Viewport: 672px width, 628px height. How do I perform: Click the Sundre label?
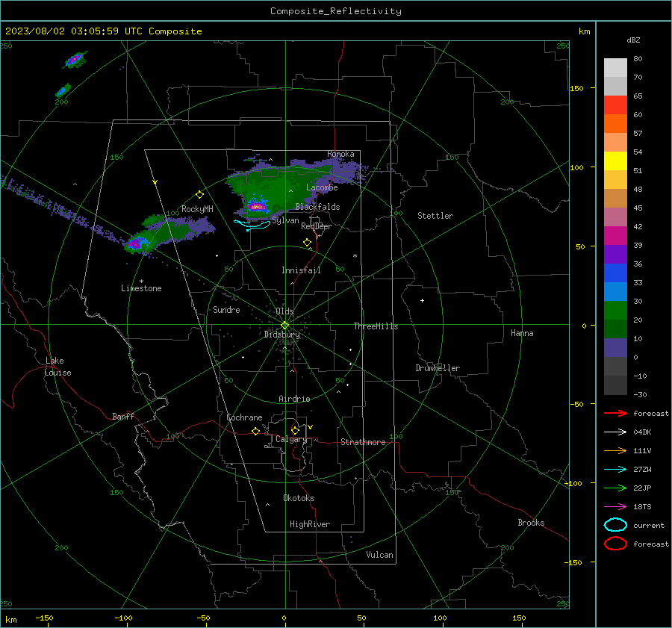coord(226,309)
